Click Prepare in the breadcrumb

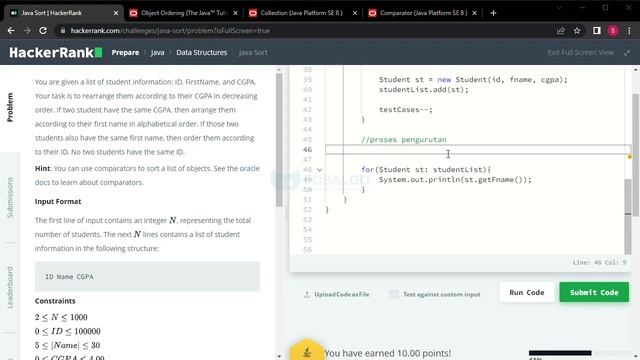tap(125, 53)
